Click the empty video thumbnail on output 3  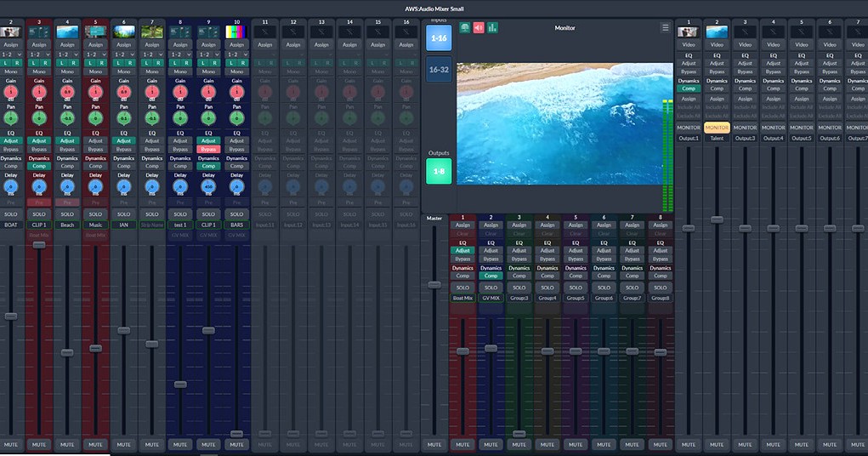745,32
